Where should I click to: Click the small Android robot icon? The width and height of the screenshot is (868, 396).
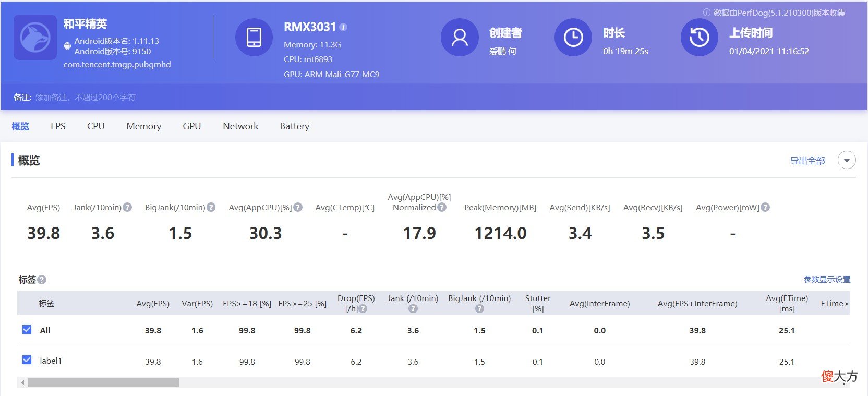pyautogui.click(x=67, y=46)
